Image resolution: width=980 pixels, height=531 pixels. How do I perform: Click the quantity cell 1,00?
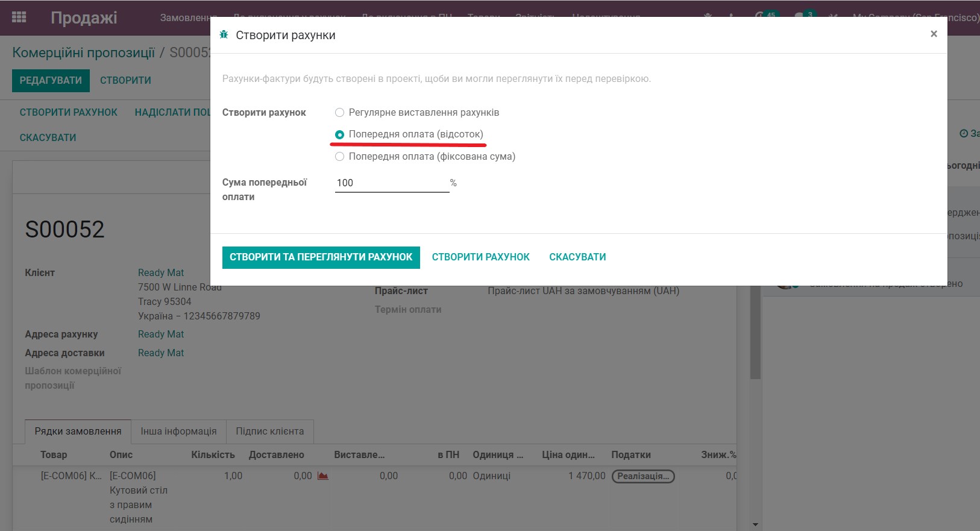(x=233, y=476)
